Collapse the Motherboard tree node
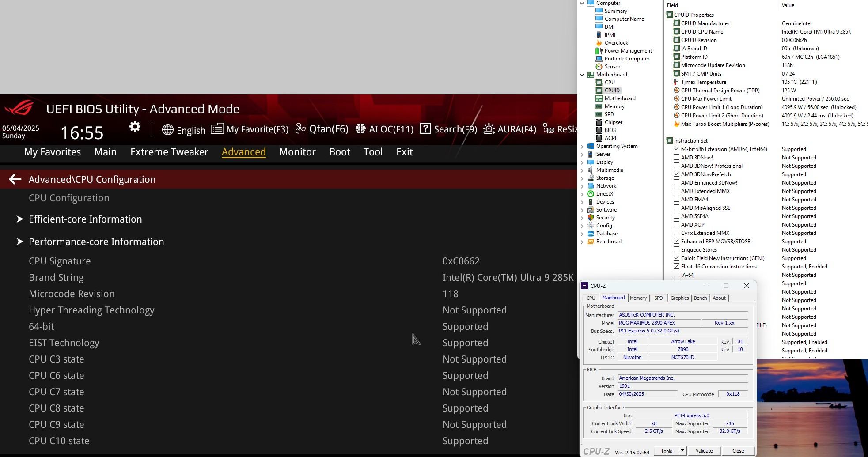This screenshot has width=868, height=457. click(x=582, y=75)
